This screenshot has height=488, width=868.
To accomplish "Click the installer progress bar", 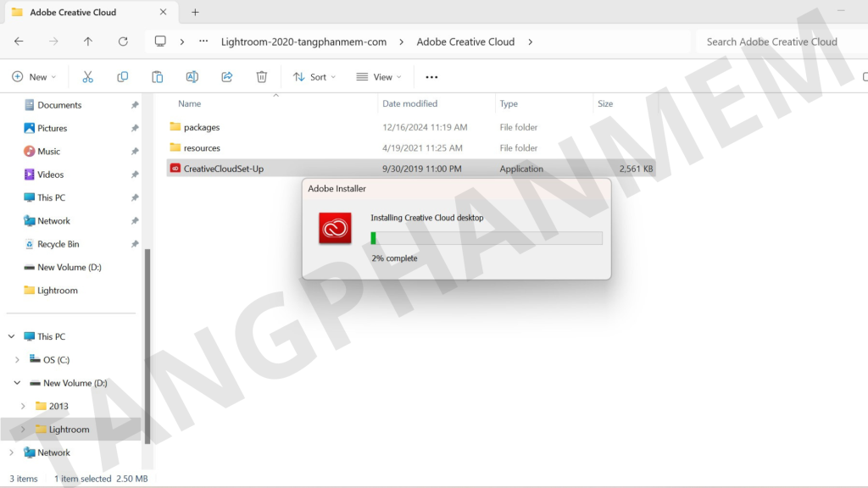I will click(x=487, y=238).
